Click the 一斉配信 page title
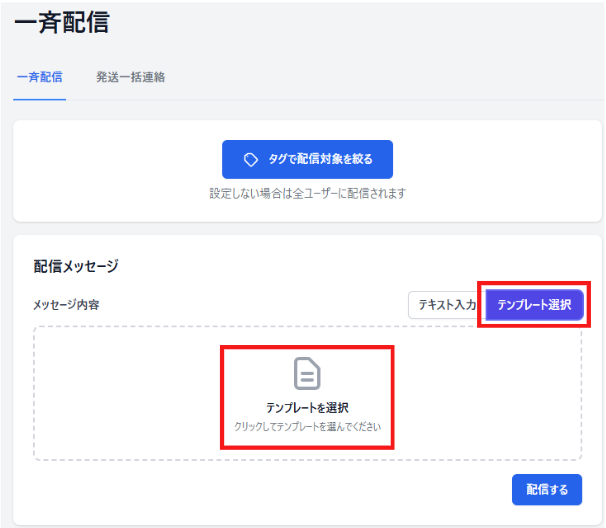This screenshot has height=528, width=606. [x=62, y=21]
